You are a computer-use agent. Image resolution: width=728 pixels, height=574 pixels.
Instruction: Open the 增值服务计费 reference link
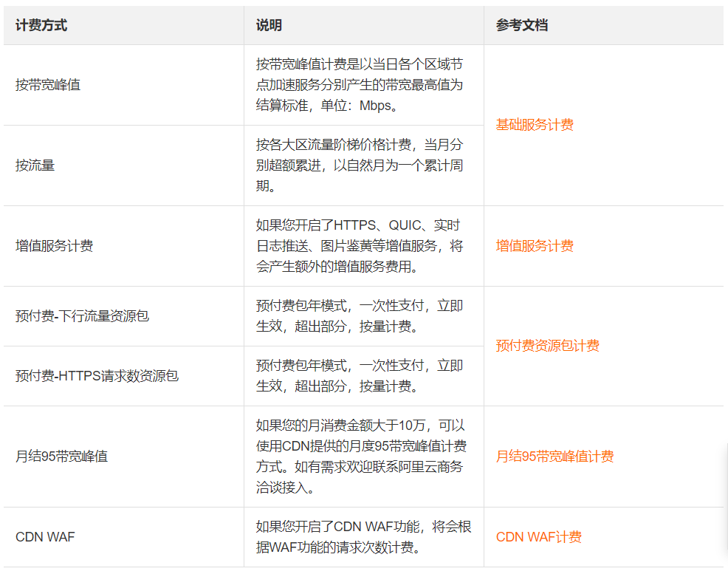coord(535,246)
